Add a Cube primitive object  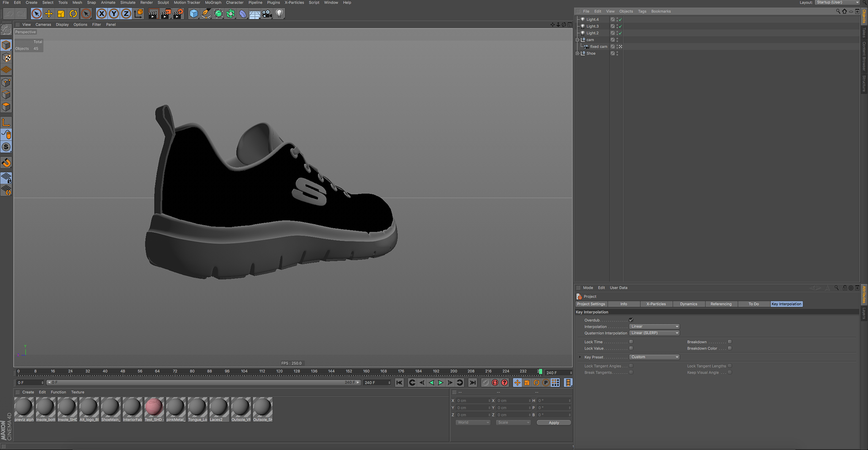pyautogui.click(x=194, y=14)
